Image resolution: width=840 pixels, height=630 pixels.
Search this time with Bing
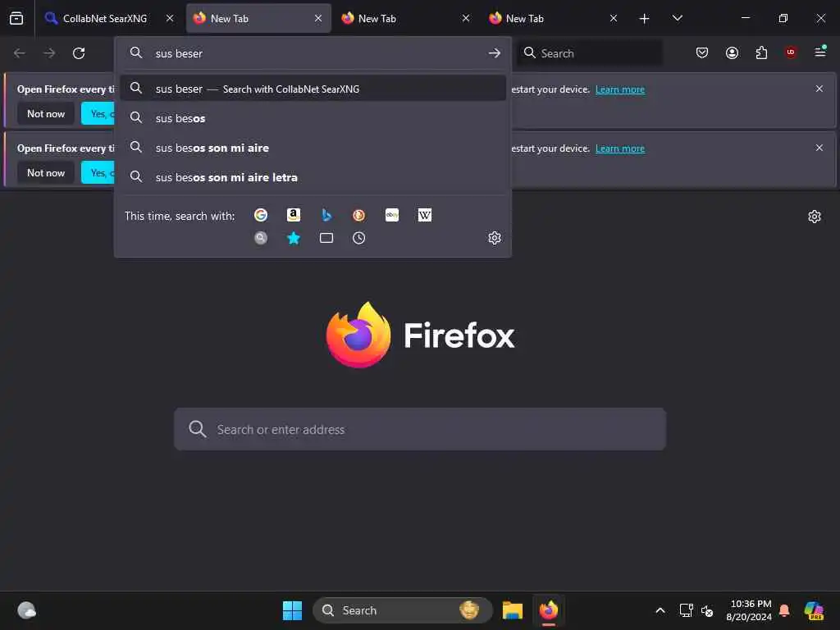click(326, 215)
